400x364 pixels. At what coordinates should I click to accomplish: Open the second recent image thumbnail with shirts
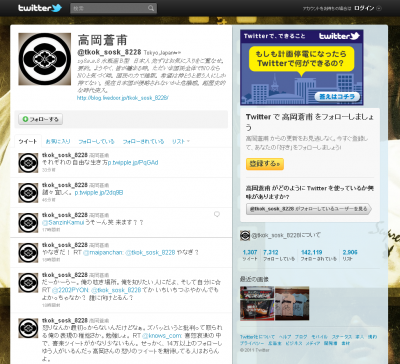292,303
